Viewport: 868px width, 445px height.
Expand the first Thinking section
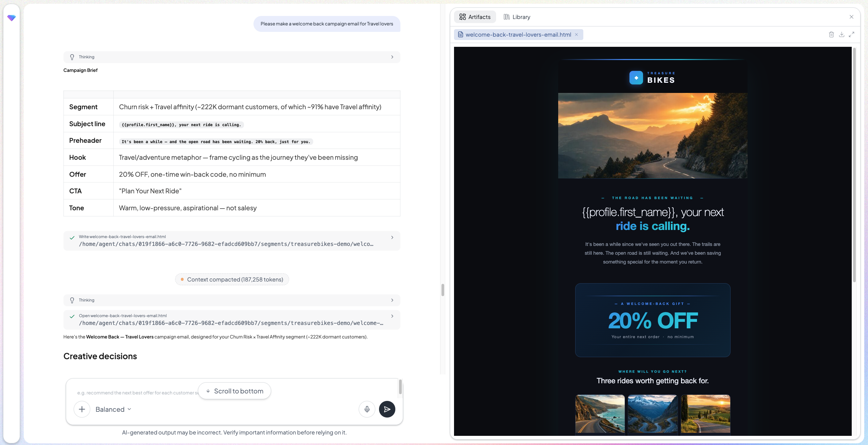[232, 57]
